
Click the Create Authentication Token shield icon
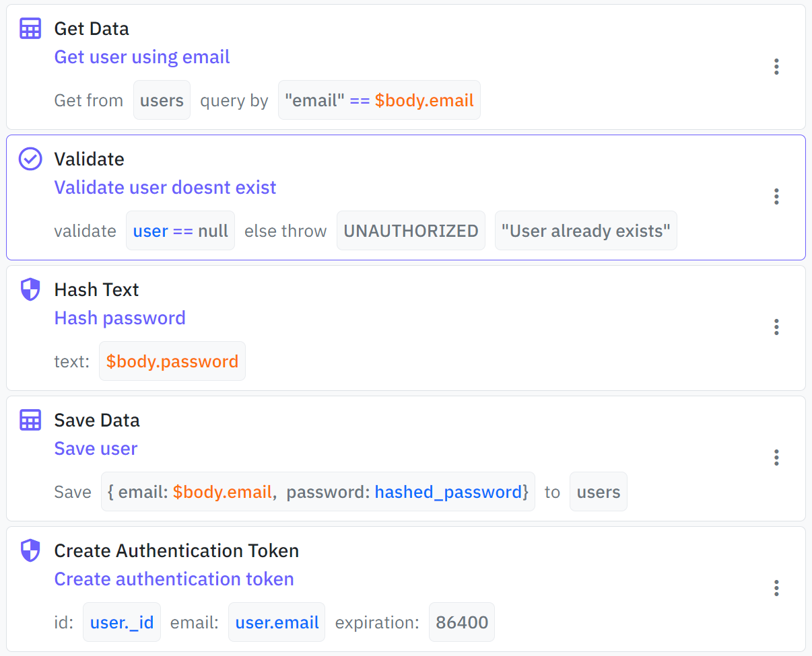pos(30,550)
